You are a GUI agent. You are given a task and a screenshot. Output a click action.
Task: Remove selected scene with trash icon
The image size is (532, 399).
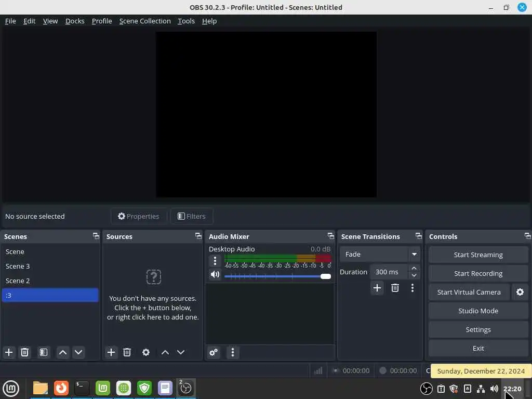[x=24, y=352]
